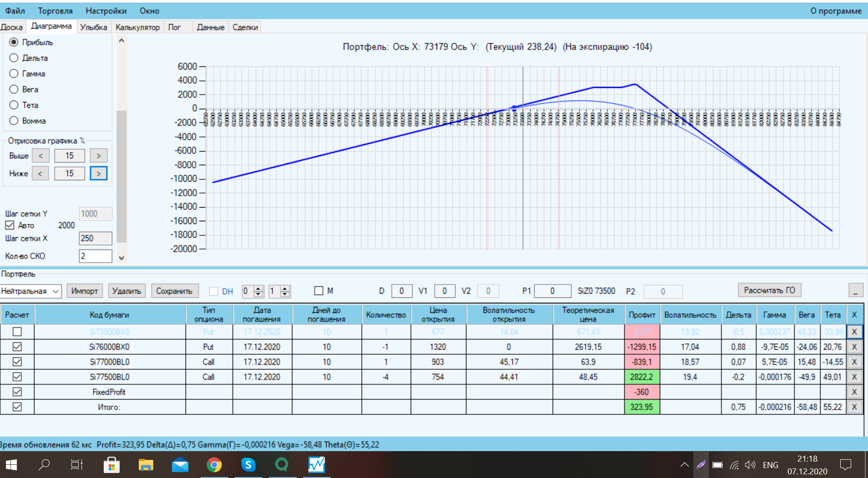Screen dimensions: 868x478
Task: Toggle the Авто grid step checkbox
Action: point(10,225)
